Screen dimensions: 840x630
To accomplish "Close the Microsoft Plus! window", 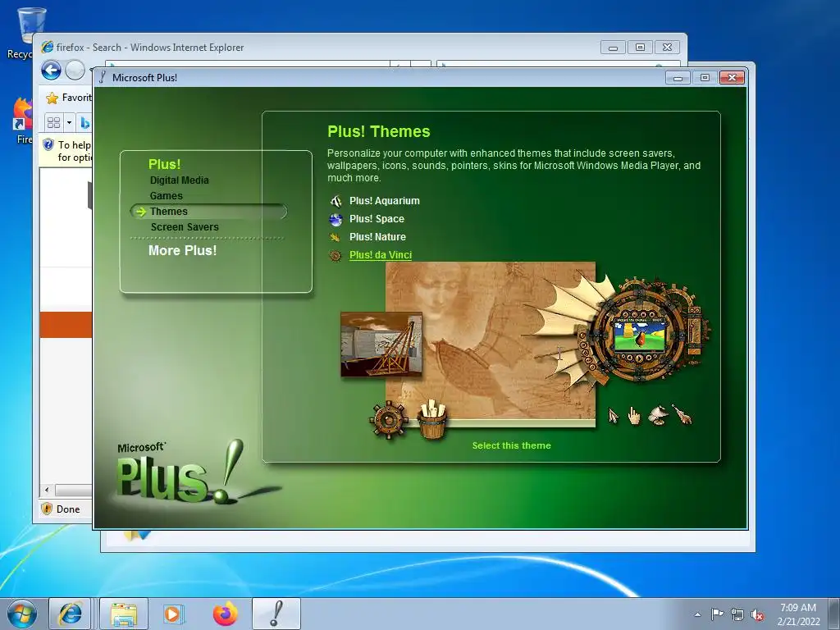I will pyautogui.click(x=732, y=78).
